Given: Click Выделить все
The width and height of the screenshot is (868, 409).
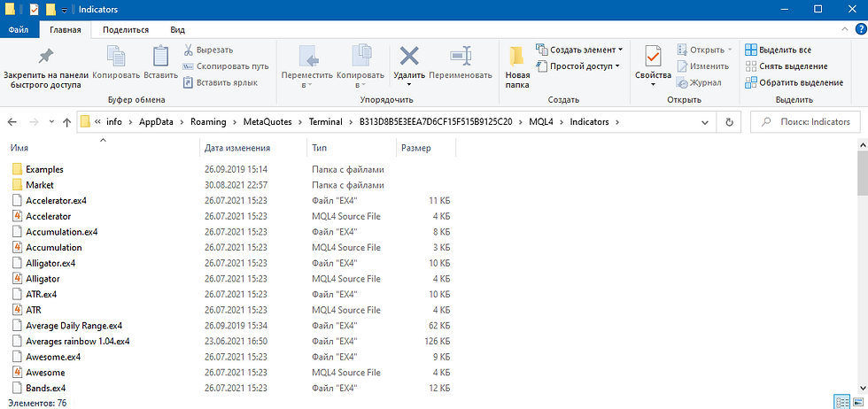Looking at the screenshot, I should pyautogui.click(x=779, y=50).
